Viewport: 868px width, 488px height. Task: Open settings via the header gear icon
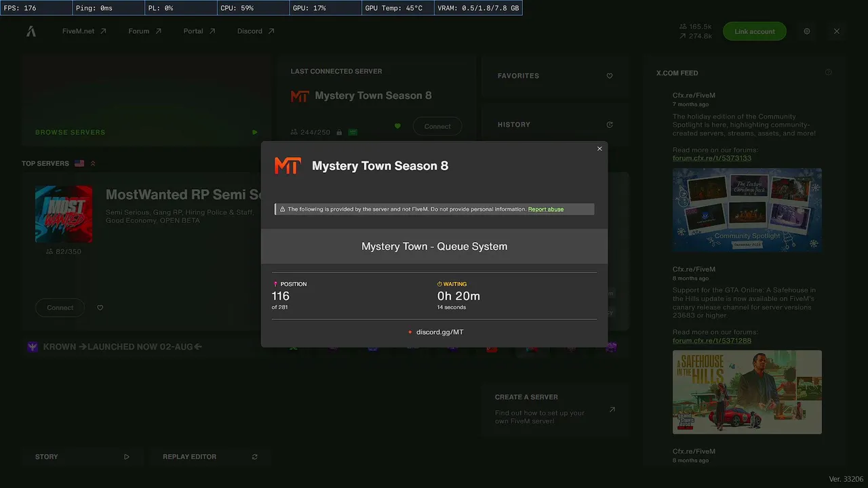click(807, 31)
